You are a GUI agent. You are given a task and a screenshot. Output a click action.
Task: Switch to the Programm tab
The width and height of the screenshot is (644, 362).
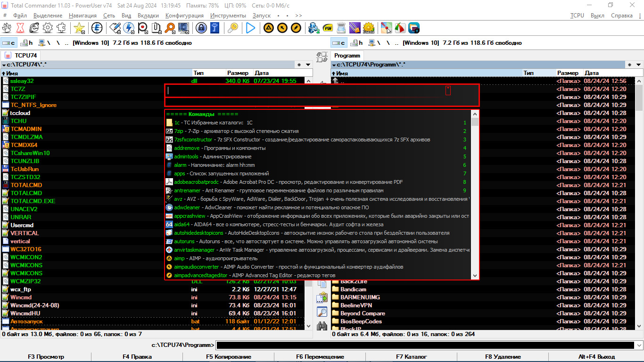click(347, 55)
